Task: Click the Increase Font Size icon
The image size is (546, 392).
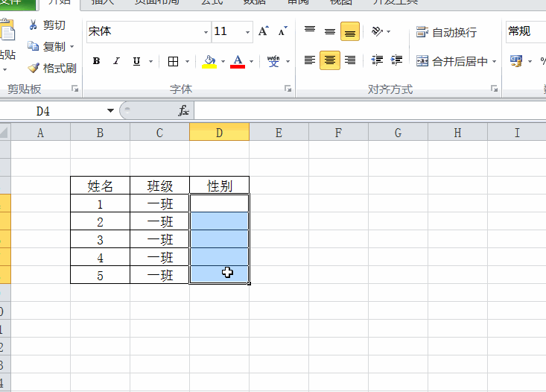Action: click(x=264, y=32)
